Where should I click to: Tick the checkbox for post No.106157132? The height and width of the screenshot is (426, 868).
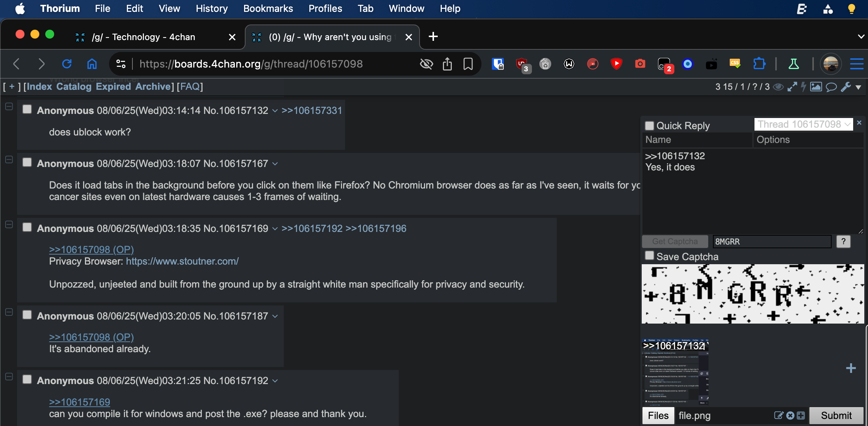click(x=27, y=109)
